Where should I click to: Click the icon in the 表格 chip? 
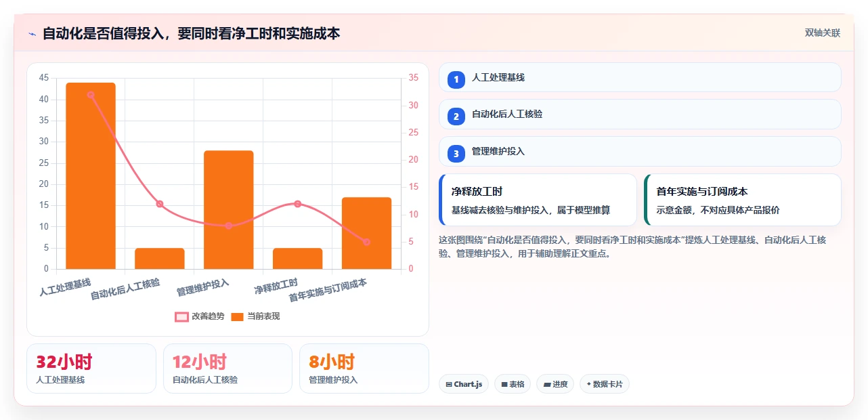pos(504,385)
